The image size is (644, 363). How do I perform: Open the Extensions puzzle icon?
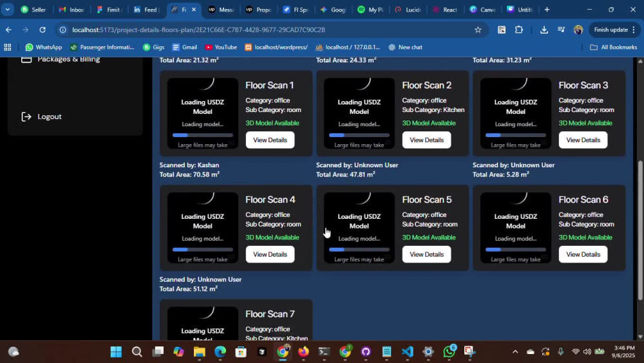tap(518, 30)
